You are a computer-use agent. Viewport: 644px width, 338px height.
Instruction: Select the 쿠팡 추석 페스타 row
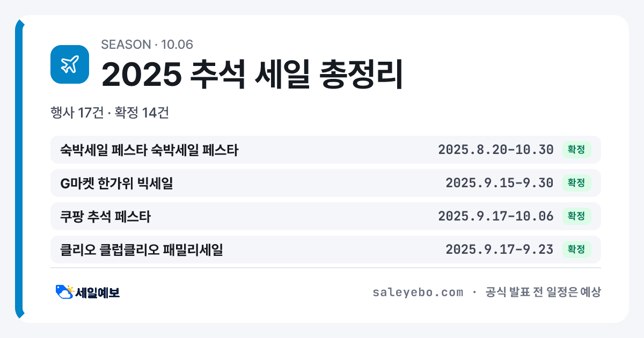click(326, 216)
